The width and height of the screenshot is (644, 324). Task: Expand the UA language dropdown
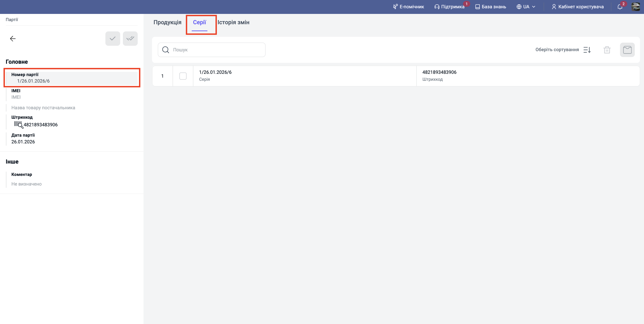point(526,7)
